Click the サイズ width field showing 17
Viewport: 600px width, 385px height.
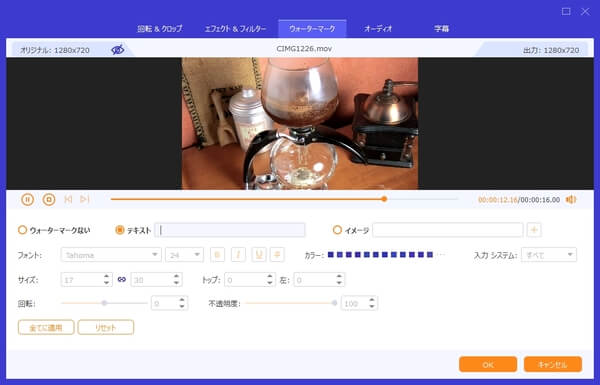pos(82,280)
